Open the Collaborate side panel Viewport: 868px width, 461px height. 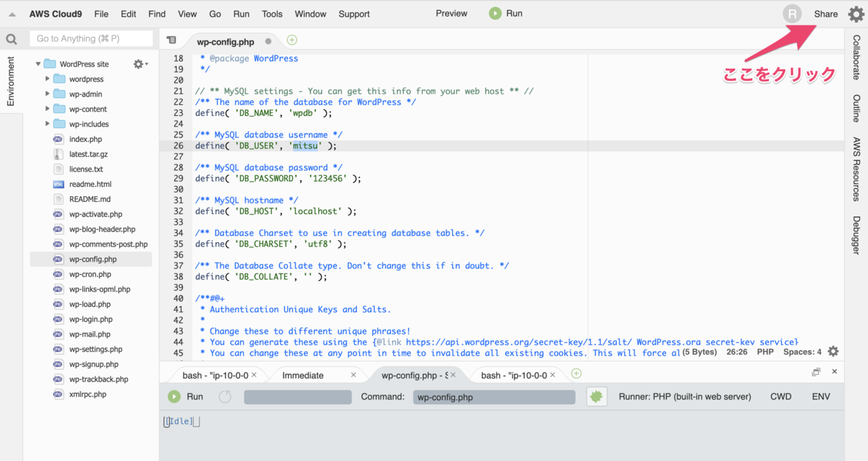pyautogui.click(x=856, y=56)
